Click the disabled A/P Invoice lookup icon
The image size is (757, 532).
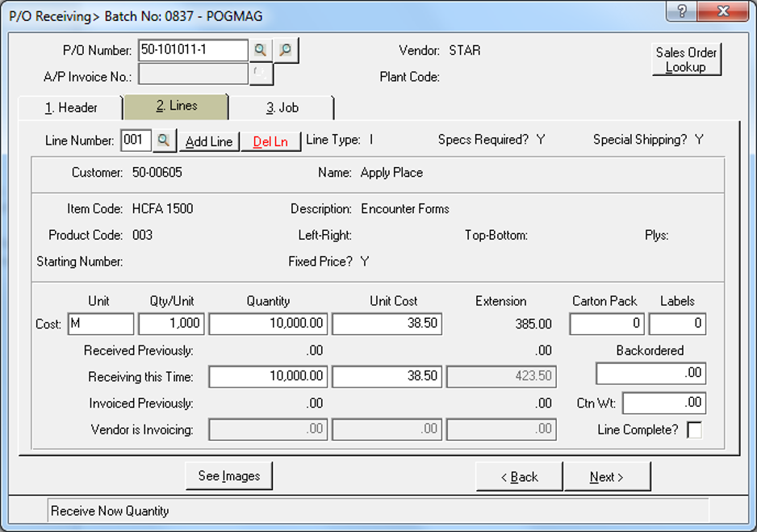pos(261,73)
